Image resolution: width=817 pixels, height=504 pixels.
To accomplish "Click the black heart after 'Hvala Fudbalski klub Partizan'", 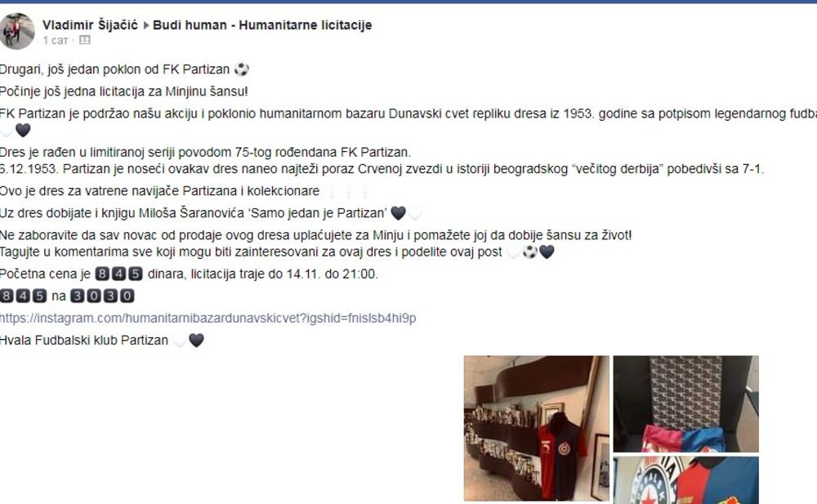I will [196, 341].
